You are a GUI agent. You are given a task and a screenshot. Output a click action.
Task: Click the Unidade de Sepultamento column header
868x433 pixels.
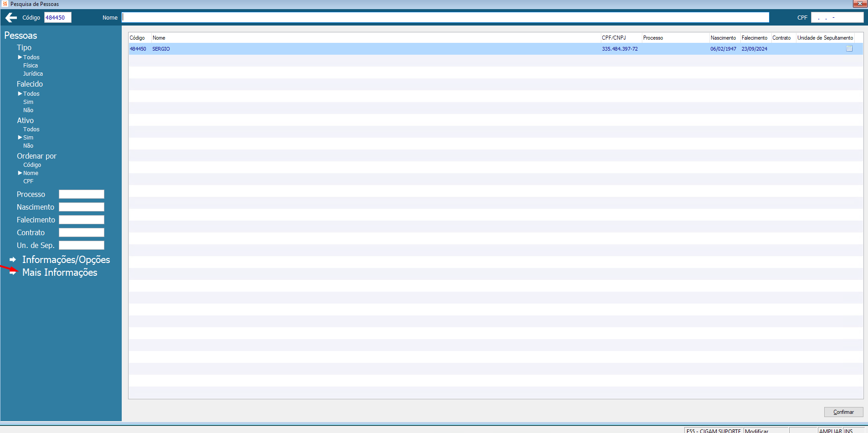pos(825,38)
